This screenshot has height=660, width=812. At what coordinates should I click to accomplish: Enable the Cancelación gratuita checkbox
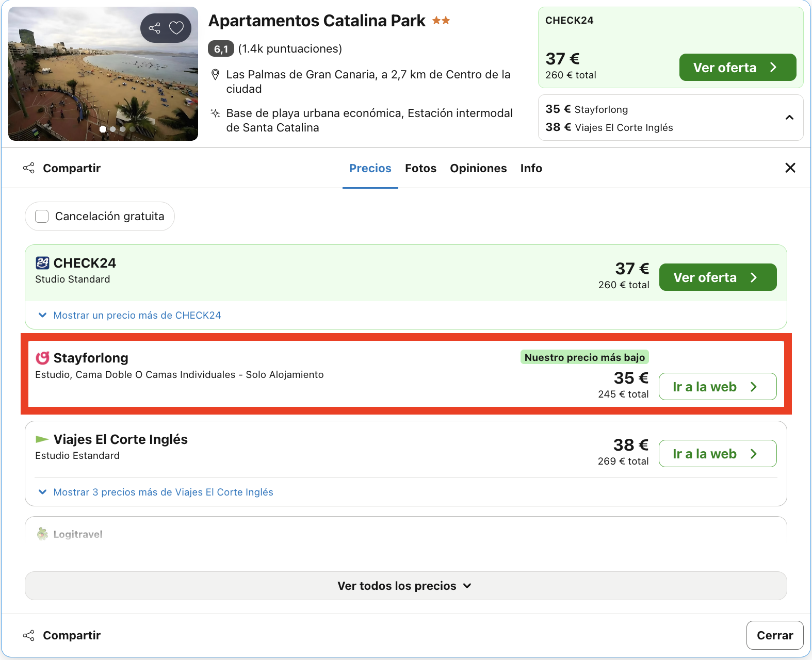pos(42,216)
